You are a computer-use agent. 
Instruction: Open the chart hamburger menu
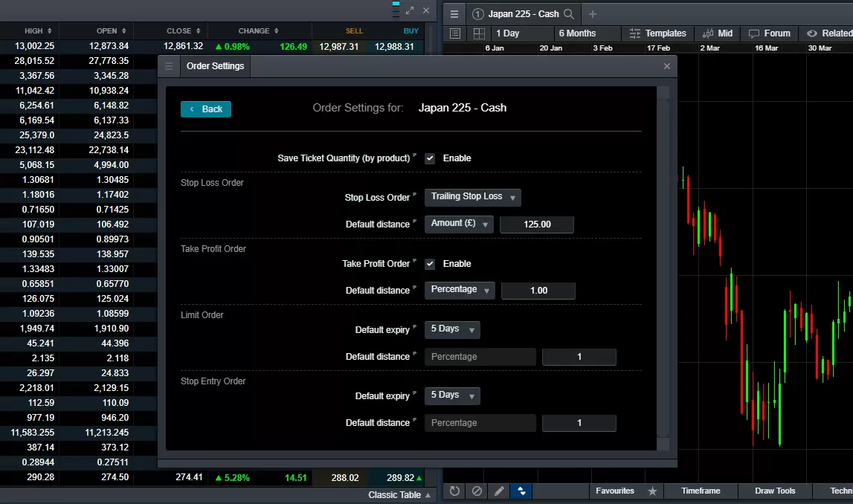coord(454,13)
